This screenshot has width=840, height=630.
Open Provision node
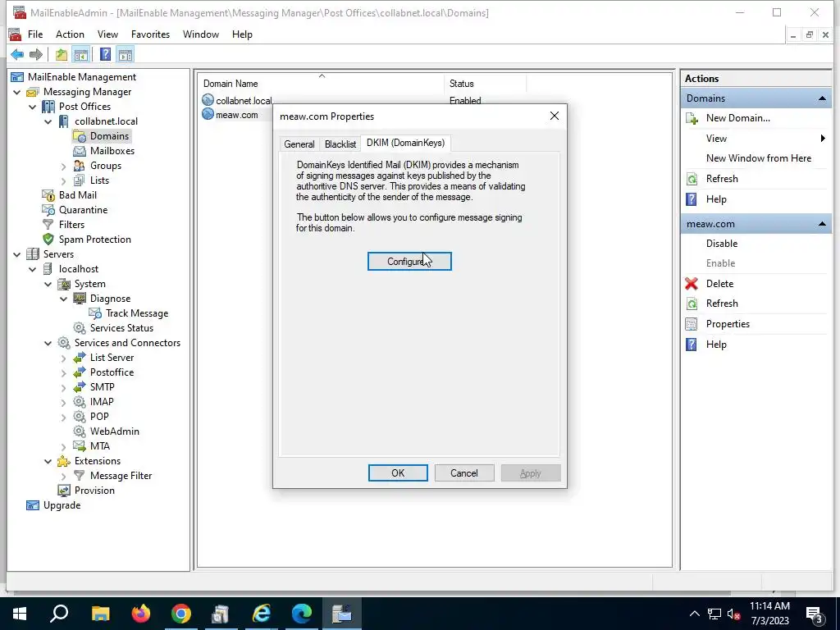[x=94, y=491]
